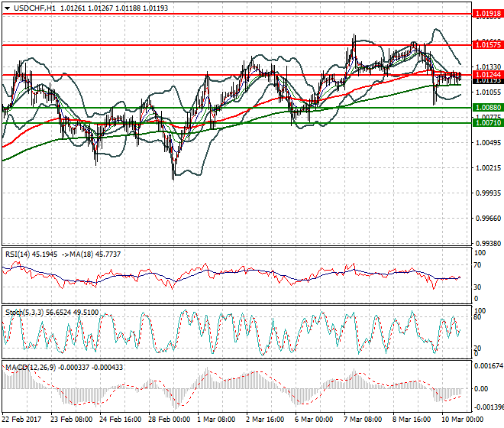The height and width of the screenshot is (428, 504).
Task: Select the 0.99660 price scale value
Action: pos(488,218)
